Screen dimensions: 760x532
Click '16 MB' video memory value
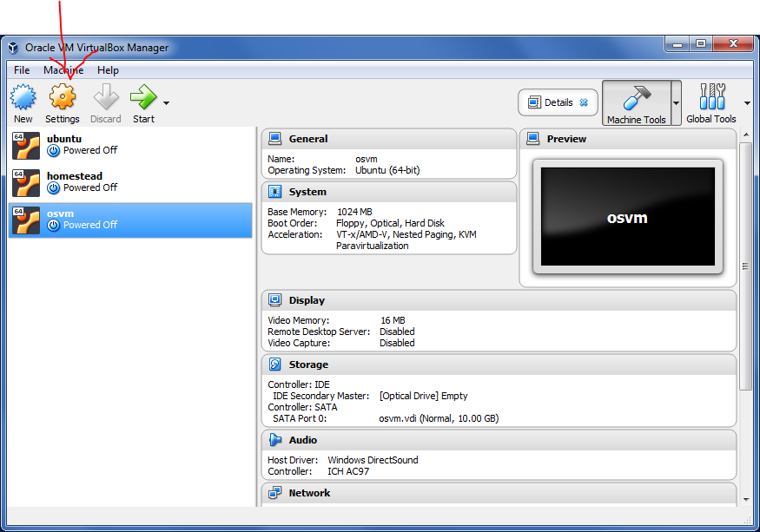pos(393,320)
